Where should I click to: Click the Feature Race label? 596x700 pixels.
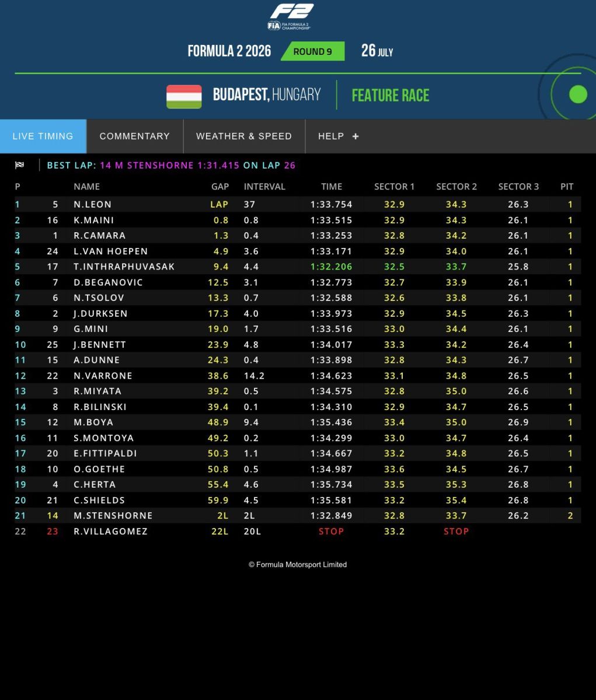[391, 95]
